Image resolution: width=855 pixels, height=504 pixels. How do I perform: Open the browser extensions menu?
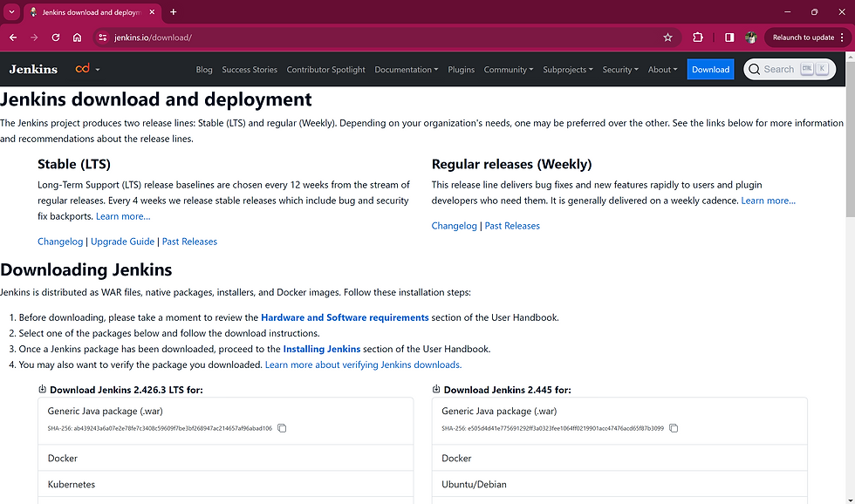pos(698,37)
